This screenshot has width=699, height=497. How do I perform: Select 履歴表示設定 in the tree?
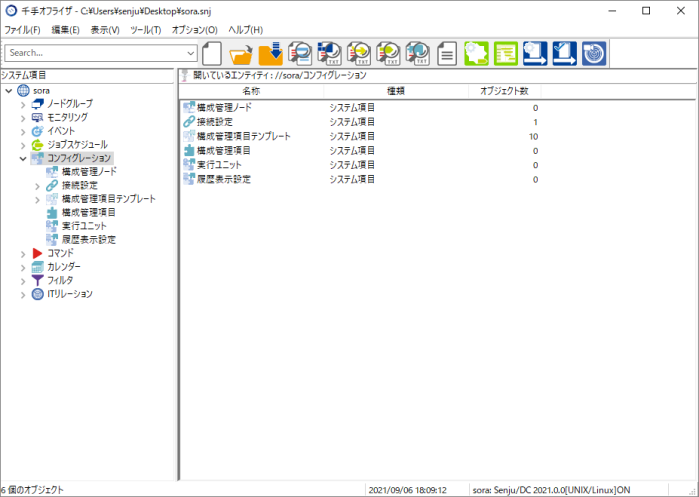(x=89, y=240)
